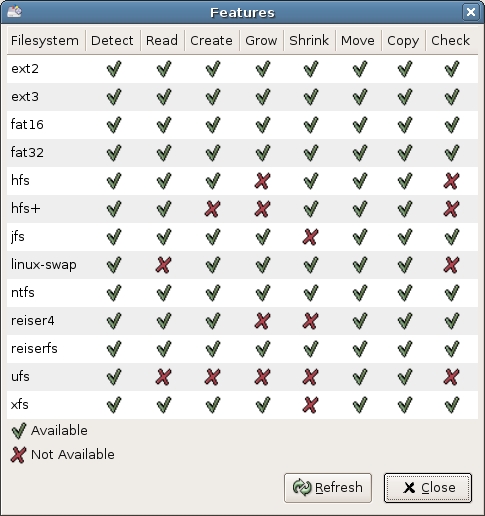Screen dimensions: 485x516
Task: Click the green Available legend checkmark icon
Action: 19,431
